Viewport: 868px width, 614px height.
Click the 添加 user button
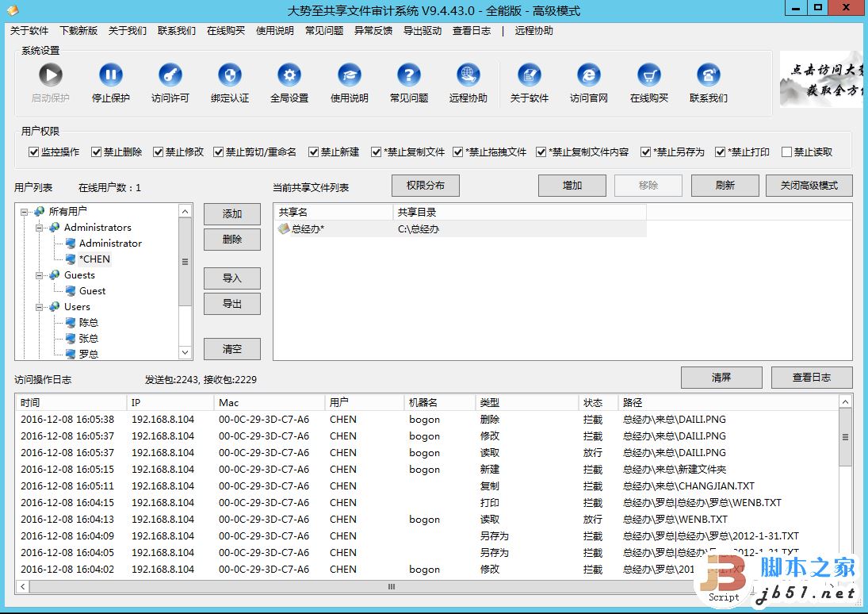[232, 214]
